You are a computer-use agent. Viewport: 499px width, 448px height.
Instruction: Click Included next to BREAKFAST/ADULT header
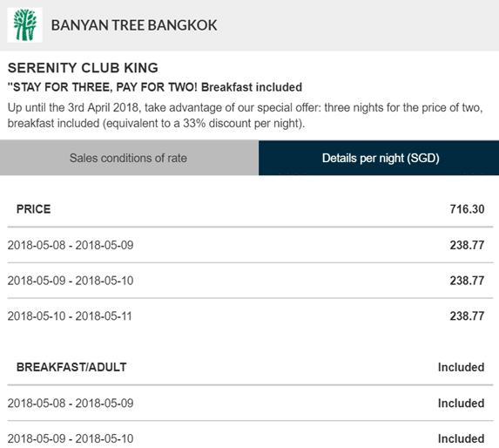pyautogui.click(x=462, y=367)
